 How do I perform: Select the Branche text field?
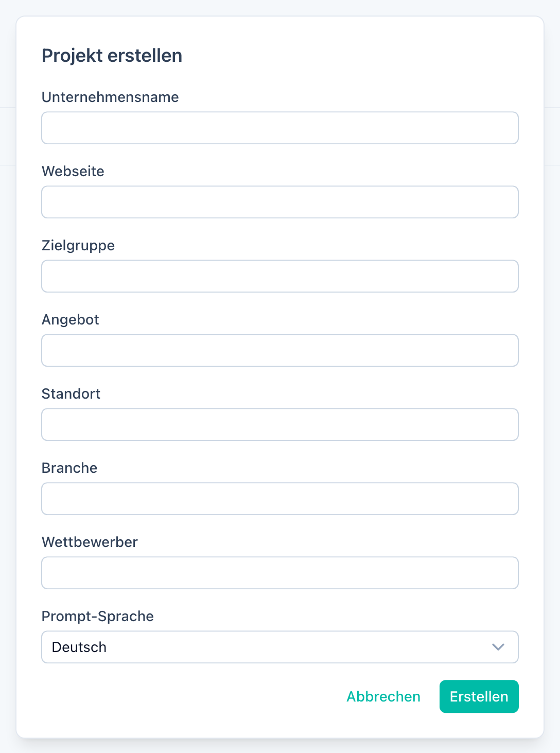pos(279,499)
